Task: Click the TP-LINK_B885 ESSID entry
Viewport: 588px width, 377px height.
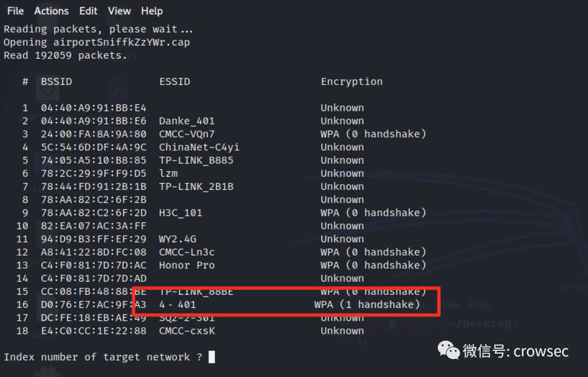Action: (196, 160)
